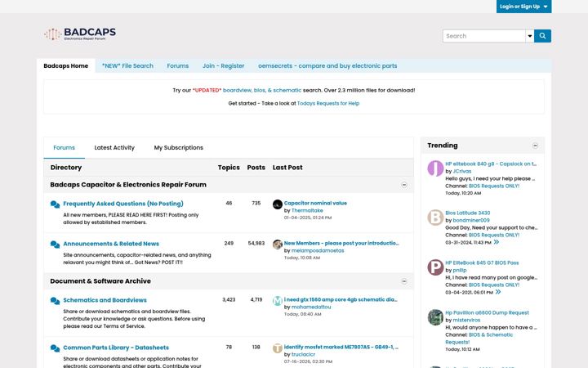
Task: Click the Announcements & Related News forum icon
Action: (x=56, y=245)
